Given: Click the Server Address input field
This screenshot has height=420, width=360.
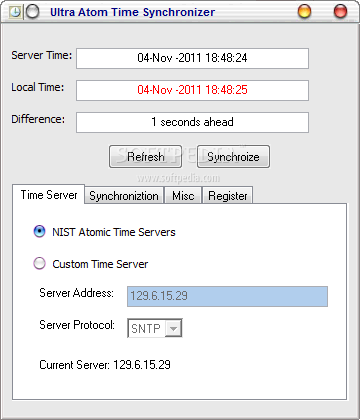Looking at the screenshot, I should click(227, 296).
